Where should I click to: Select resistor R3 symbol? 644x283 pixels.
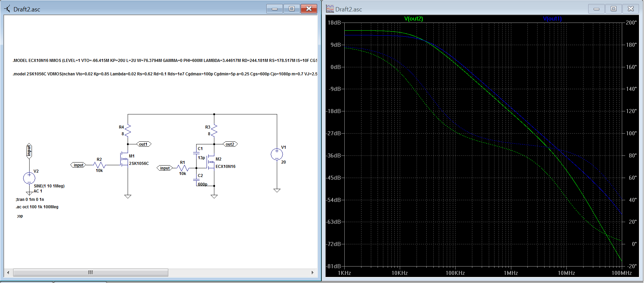click(x=214, y=130)
